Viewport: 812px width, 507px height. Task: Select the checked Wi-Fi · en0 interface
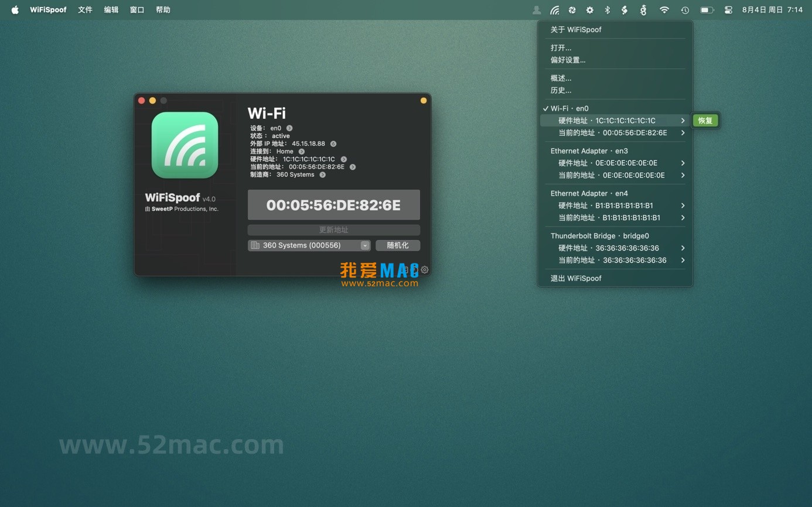(569, 108)
